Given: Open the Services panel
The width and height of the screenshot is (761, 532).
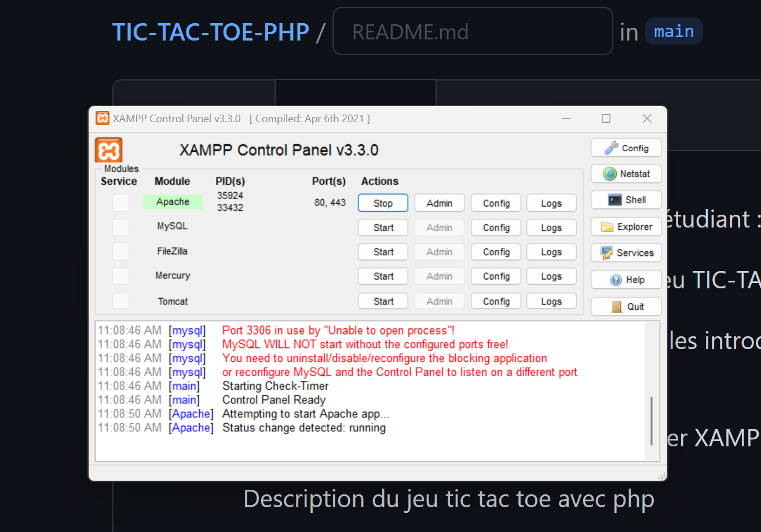Looking at the screenshot, I should pyautogui.click(x=625, y=252).
